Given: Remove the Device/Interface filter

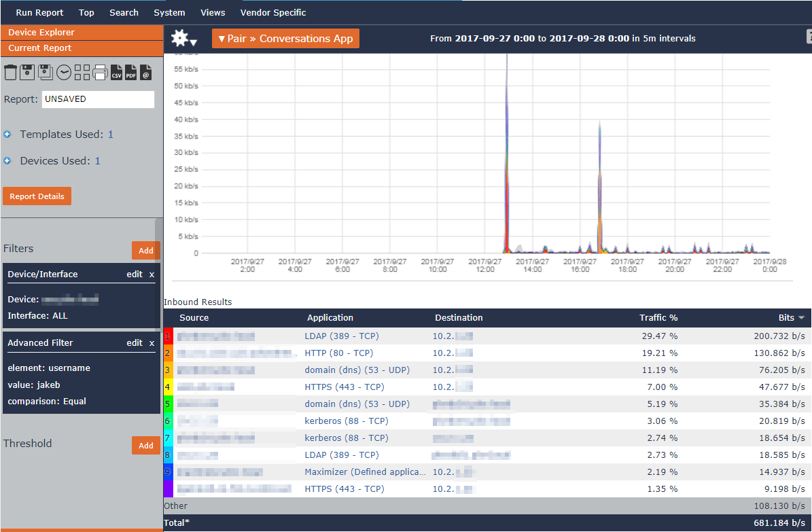Looking at the screenshot, I should [152, 274].
